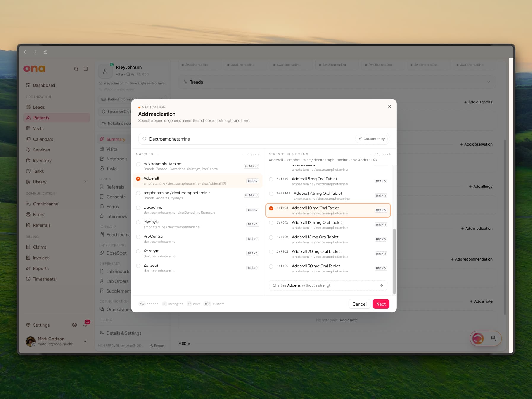Screen dimensions: 532x399
Task: Select the Adderall match radio
Action: pyautogui.click(x=138, y=179)
